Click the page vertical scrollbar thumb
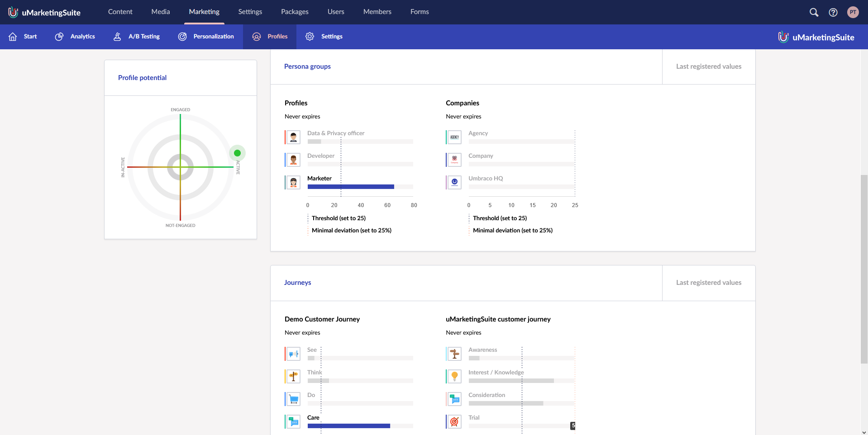The image size is (868, 435). point(864,269)
